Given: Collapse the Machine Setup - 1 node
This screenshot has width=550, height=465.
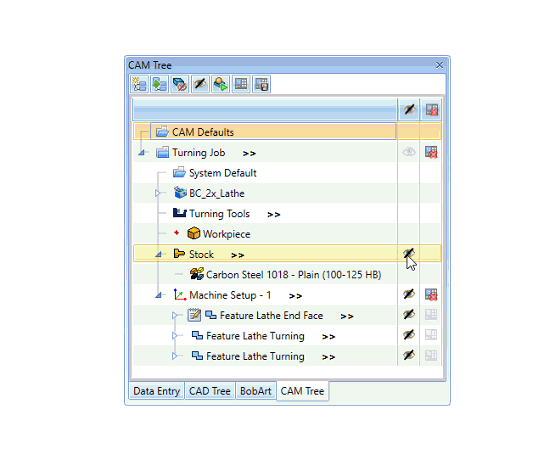Looking at the screenshot, I should (x=158, y=295).
